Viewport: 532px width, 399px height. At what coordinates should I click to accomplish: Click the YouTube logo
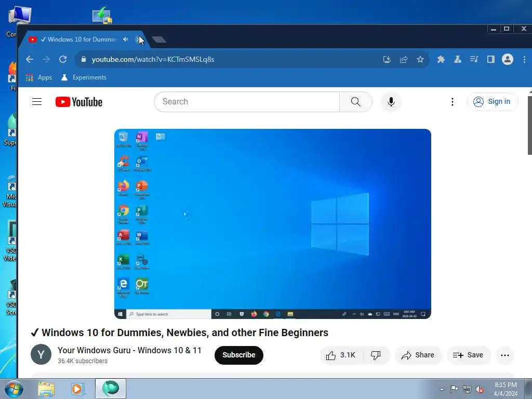(x=79, y=102)
